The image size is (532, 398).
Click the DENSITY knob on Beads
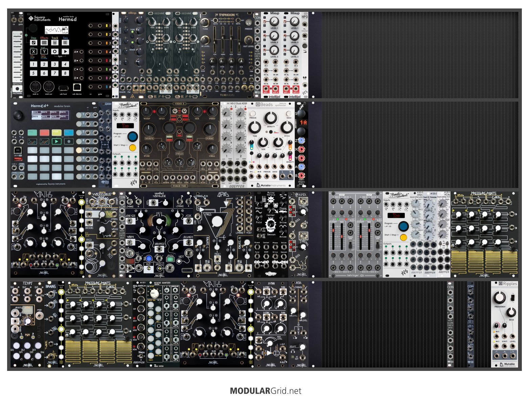click(x=270, y=118)
